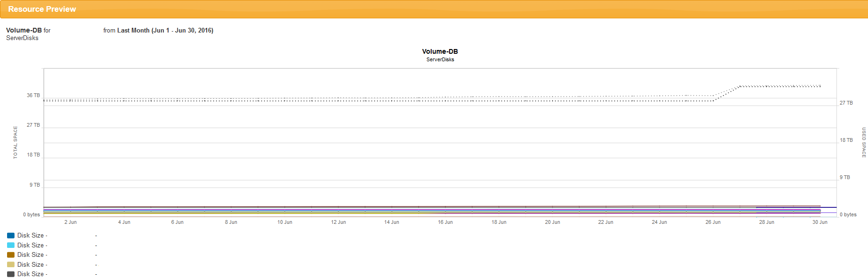Click the dark gray Disk Size legend swatch
Screen dimensions: 868x279
(11, 274)
